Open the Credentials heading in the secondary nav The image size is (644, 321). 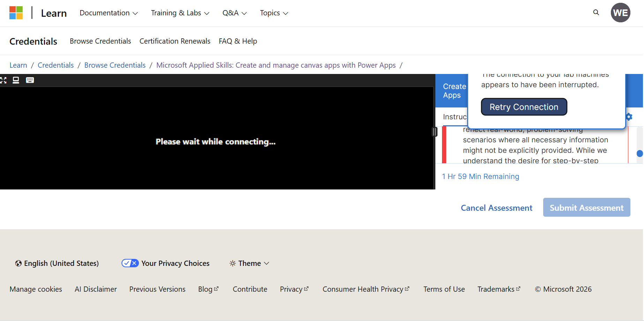pyautogui.click(x=33, y=41)
